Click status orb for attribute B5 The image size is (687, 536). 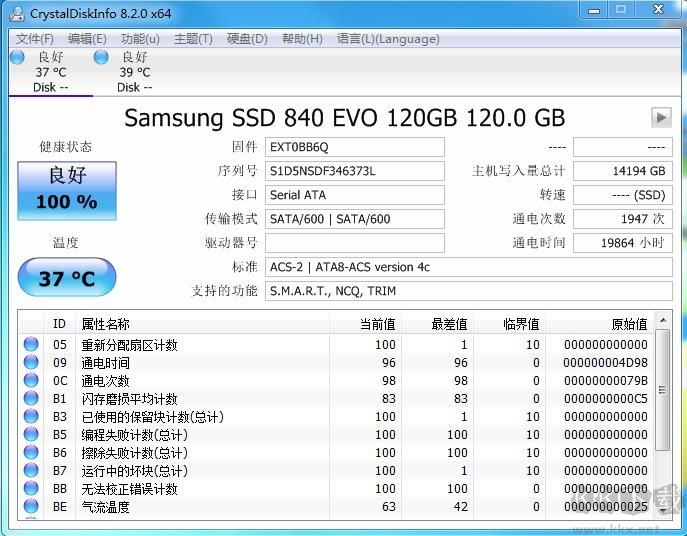(x=31, y=434)
